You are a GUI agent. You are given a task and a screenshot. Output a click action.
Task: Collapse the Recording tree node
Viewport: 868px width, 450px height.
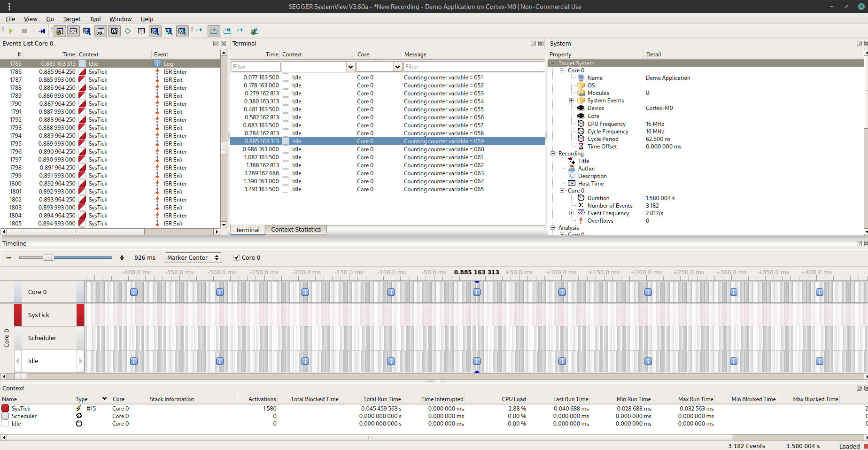pos(553,154)
